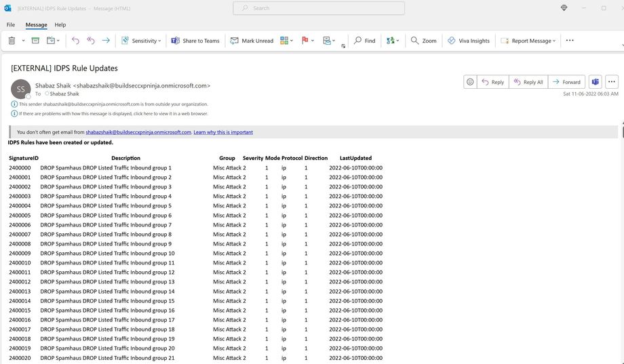This screenshot has width=624, height=364.
Task: Click the sender name Shabaz Shaik
Action: 53,85
